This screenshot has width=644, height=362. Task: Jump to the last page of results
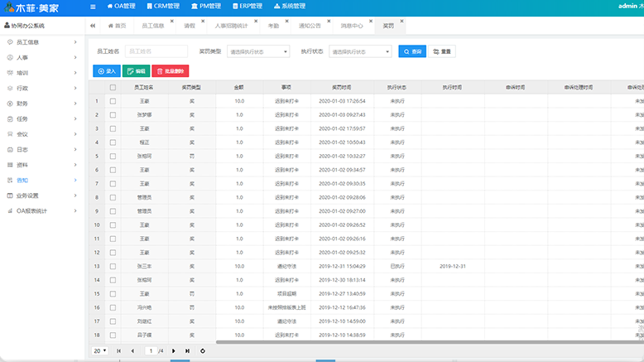pyautogui.click(x=188, y=351)
